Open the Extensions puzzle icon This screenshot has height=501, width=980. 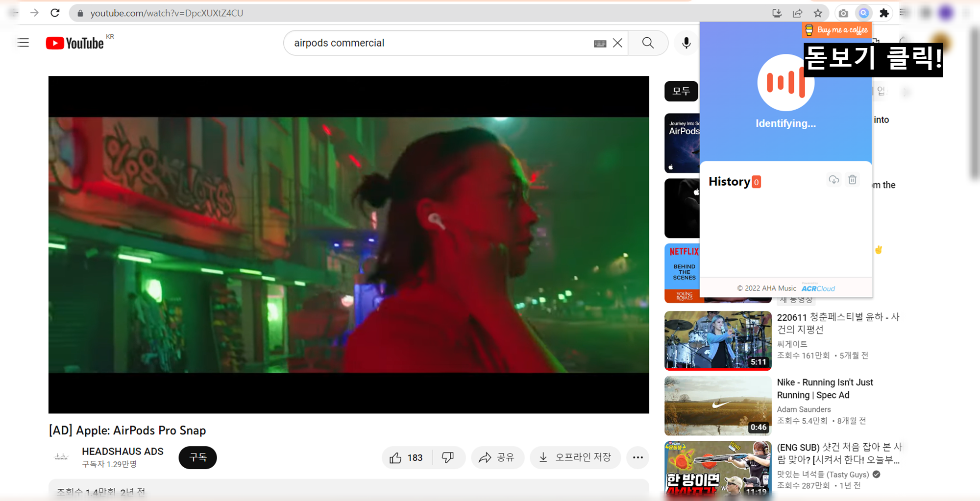884,13
